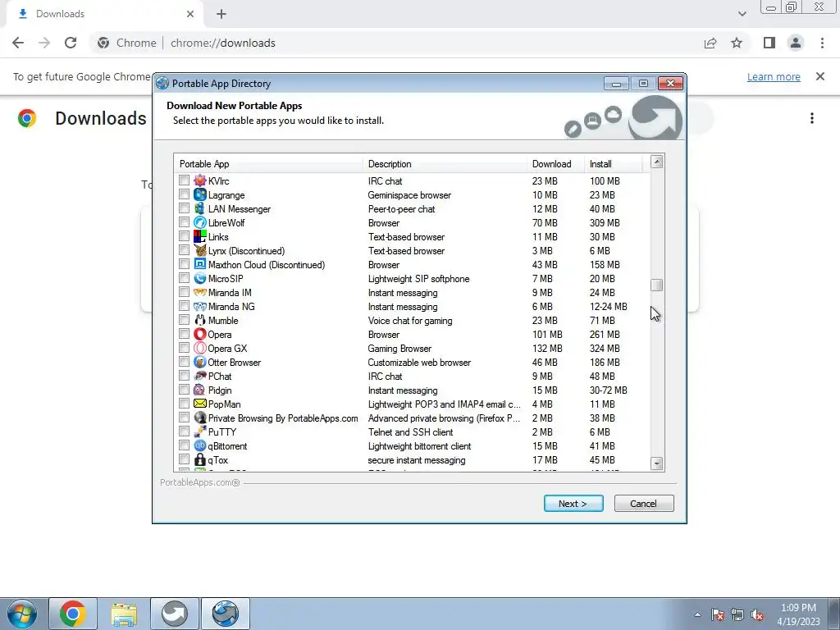This screenshot has width=840, height=630.
Task: Click the Opera browser icon in list
Action: pos(200,334)
